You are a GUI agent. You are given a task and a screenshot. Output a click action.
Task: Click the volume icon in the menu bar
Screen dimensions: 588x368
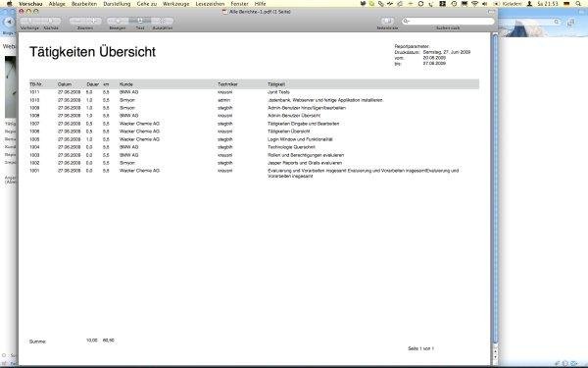[485, 3]
